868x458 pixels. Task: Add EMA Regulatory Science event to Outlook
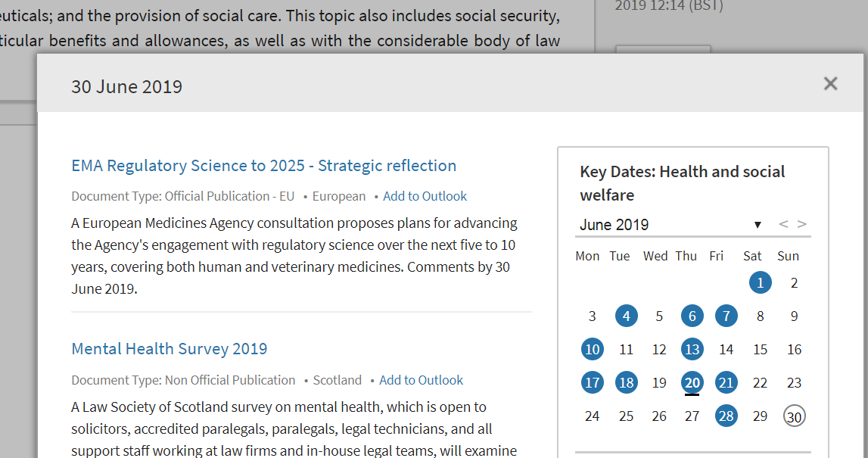coord(425,196)
